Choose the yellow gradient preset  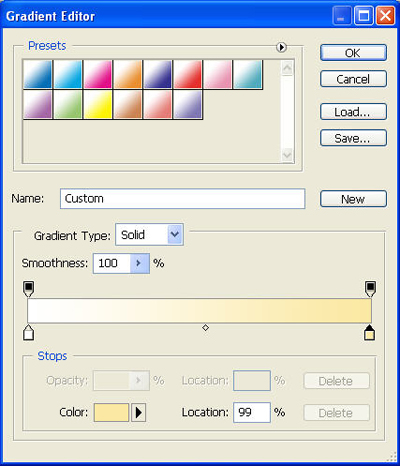coord(98,104)
